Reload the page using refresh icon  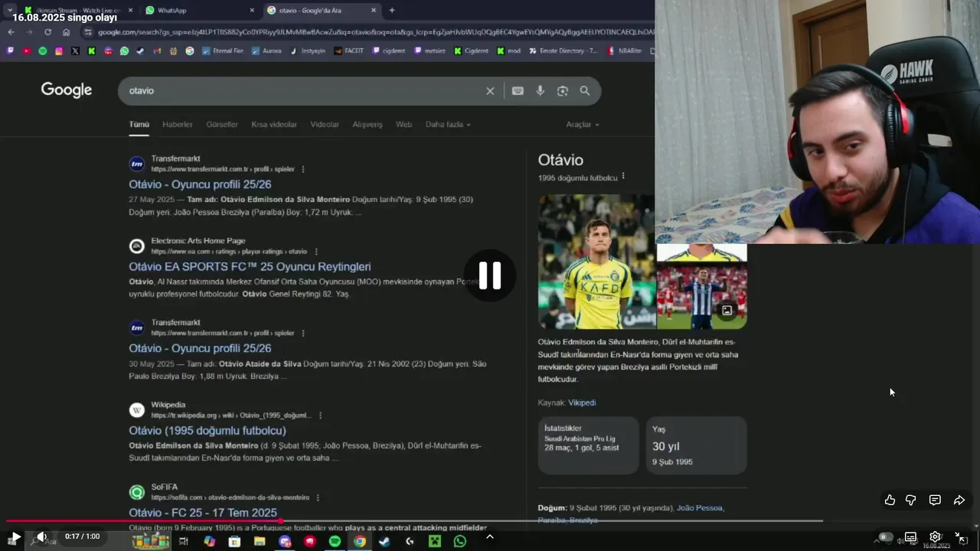[47, 32]
